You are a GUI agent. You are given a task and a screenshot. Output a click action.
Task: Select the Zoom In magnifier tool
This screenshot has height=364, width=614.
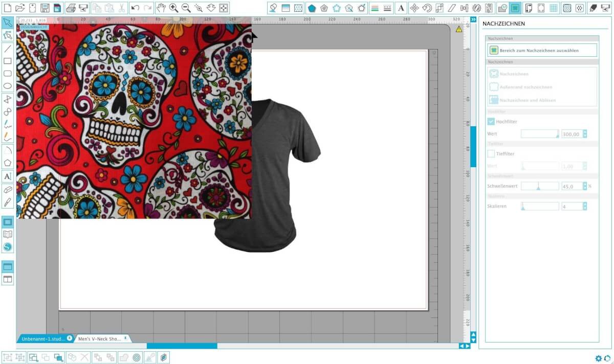tap(173, 8)
